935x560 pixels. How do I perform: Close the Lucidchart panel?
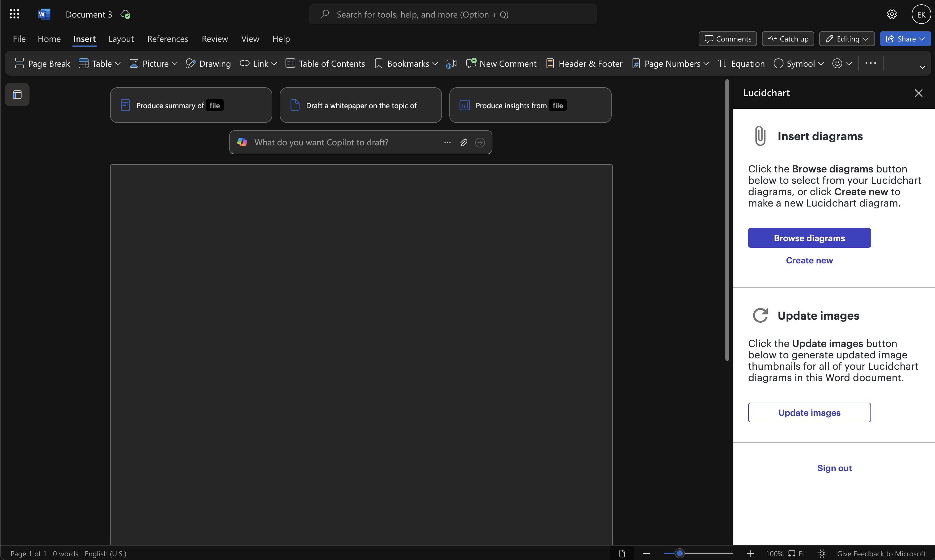tap(918, 93)
